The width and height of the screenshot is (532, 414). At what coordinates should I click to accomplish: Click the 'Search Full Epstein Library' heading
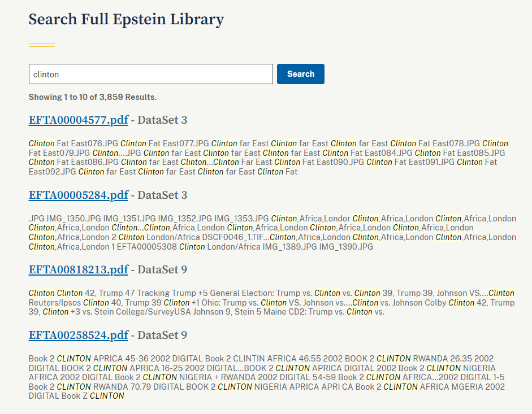[x=126, y=19]
